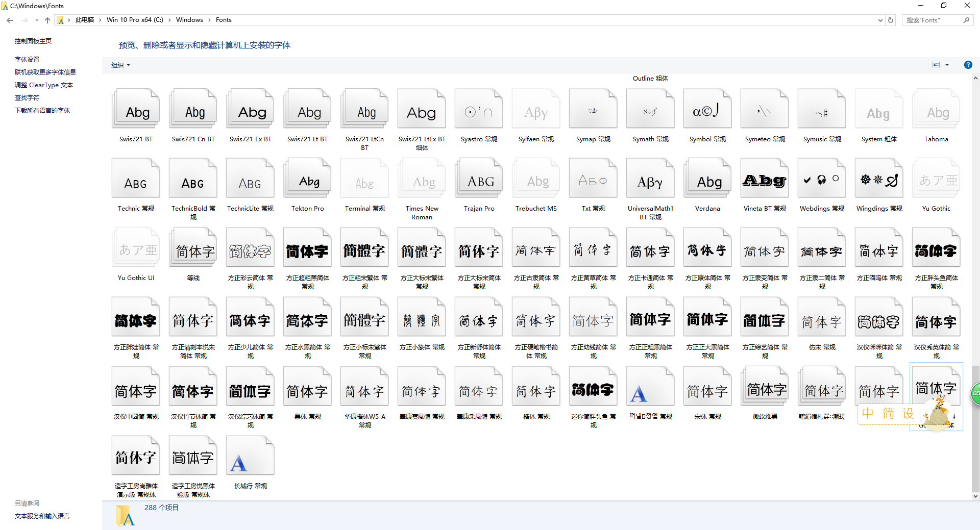Open the 楷体 font icon
Screen dimensions: 980x530
pyautogui.click(x=536, y=387)
